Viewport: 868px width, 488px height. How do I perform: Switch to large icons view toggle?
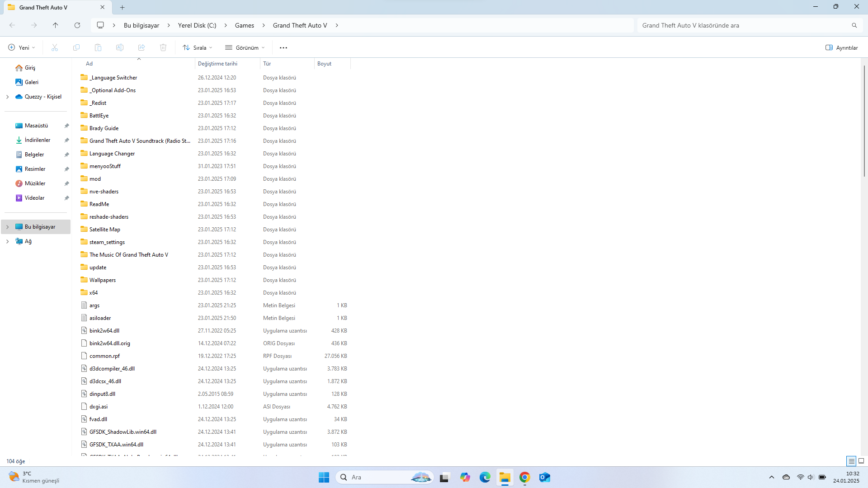tap(861, 461)
